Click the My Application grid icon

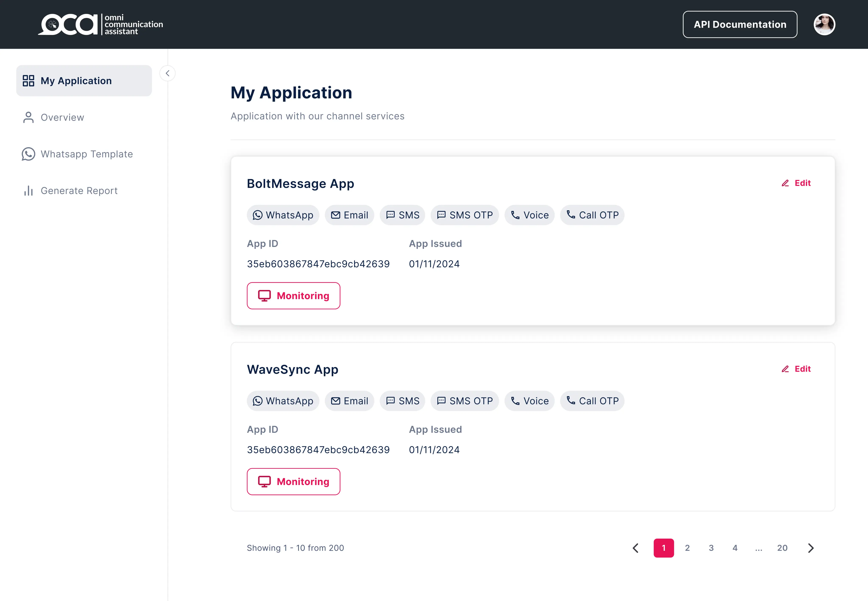coord(28,81)
